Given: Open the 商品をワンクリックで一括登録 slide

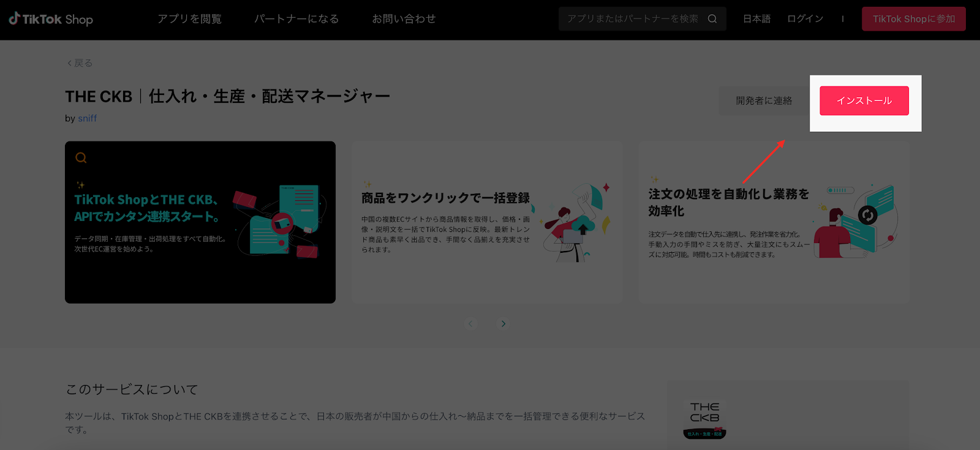Looking at the screenshot, I should tap(488, 222).
